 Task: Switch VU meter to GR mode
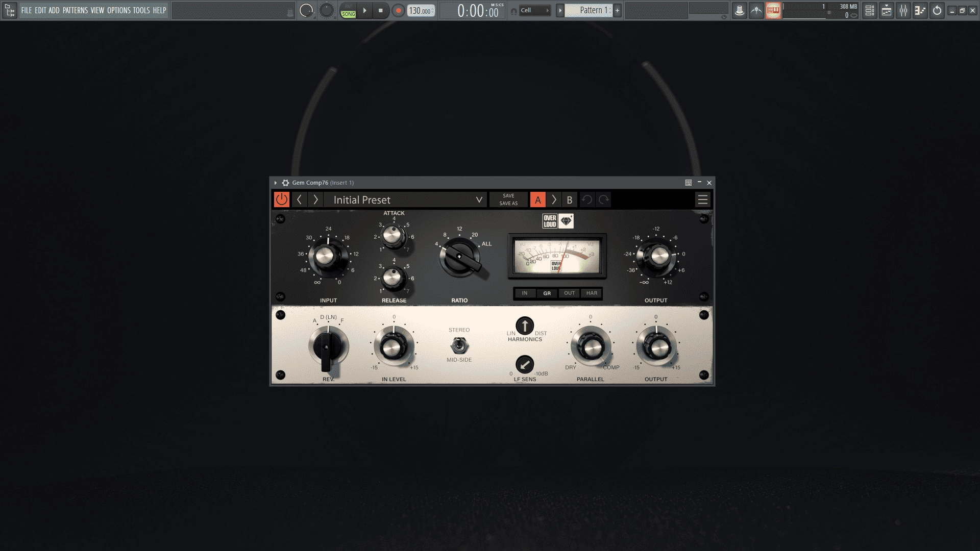click(x=547, y=293)
